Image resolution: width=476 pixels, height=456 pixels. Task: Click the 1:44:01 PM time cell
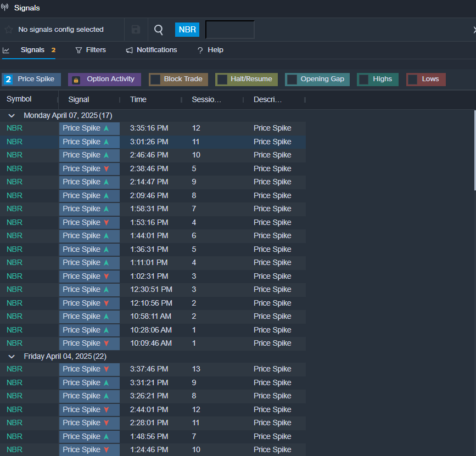pyautogui.click(x=149, y=236)
